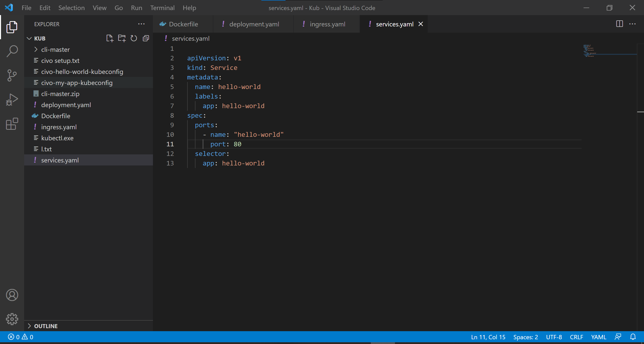The width and height of the screenshot is (644, 344).
Task: Switch to the Dockerfile tab
Action: pos(183,24)
